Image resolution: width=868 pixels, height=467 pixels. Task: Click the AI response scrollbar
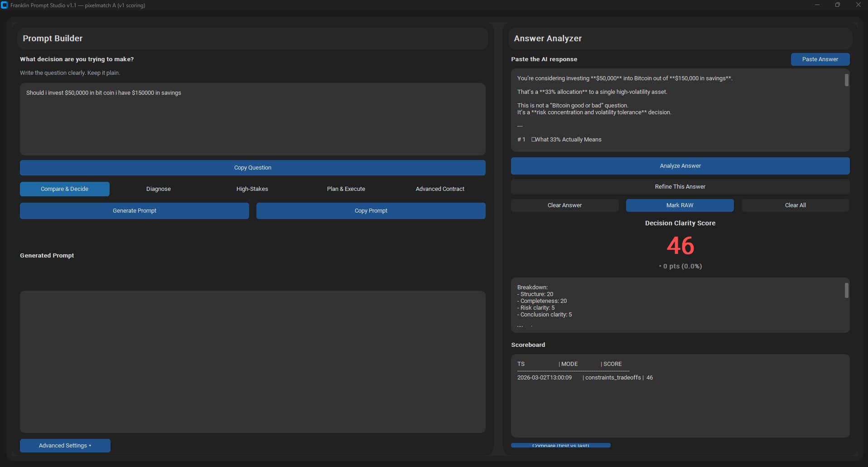[x=846, y=81]
